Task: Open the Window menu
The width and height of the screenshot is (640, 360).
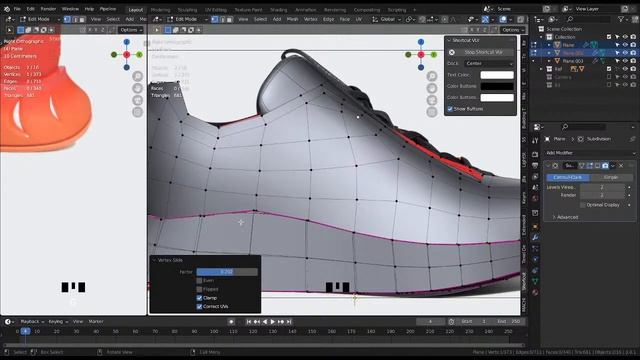Action: tap(70, 9)
